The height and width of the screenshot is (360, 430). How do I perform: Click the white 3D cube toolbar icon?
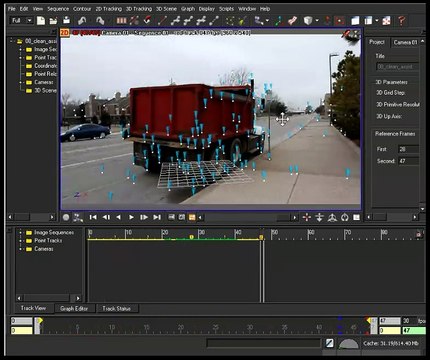coord(308,21)
